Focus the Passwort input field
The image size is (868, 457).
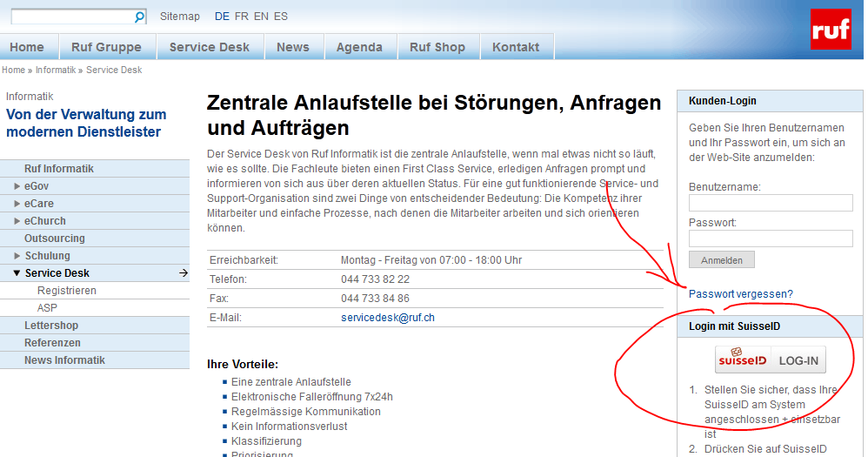pos(770,239)
